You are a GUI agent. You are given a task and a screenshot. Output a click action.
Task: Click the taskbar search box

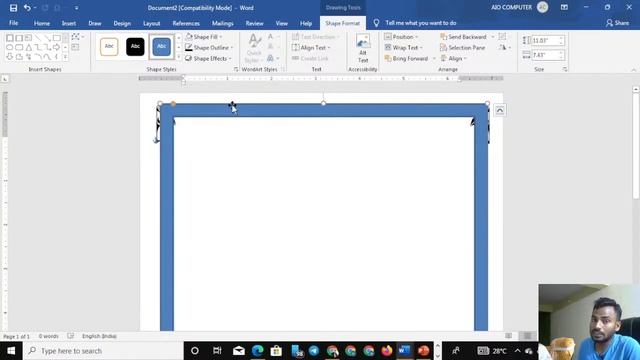click(x=104, y=351)
